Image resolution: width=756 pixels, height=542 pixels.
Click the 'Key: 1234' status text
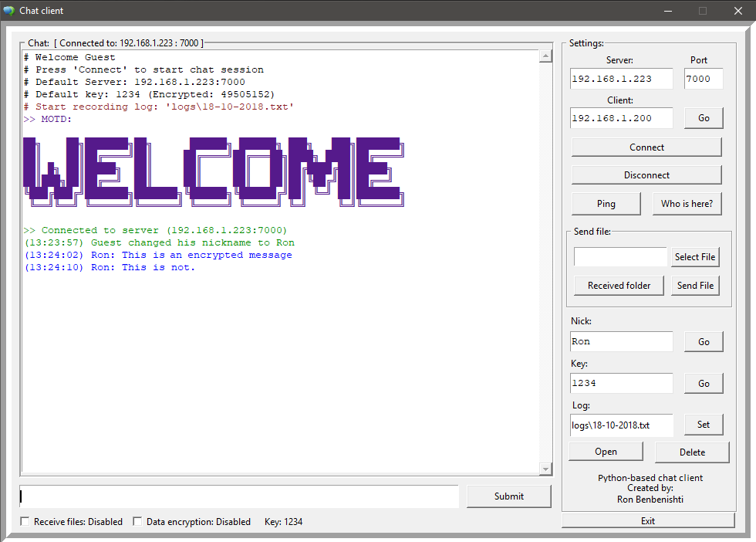coord(284,522)
